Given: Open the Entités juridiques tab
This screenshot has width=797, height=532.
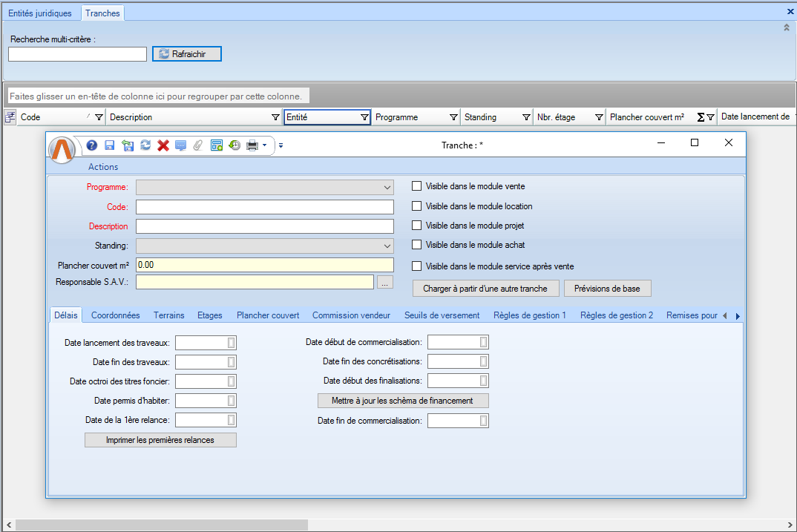Looking at the screenshot, I should 40,13.
